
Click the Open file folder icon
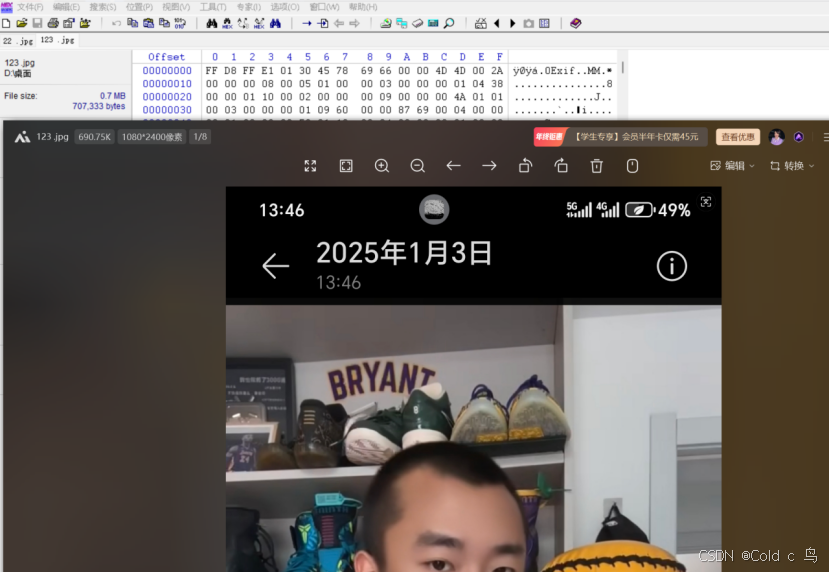click(x=22, y=23)
